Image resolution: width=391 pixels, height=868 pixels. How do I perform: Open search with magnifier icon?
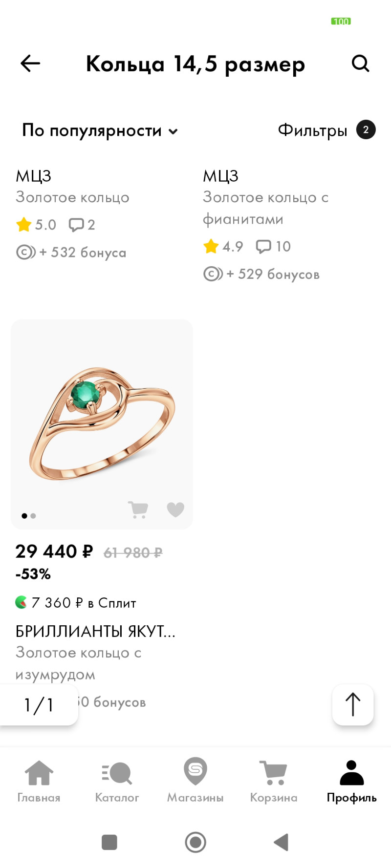360,64
